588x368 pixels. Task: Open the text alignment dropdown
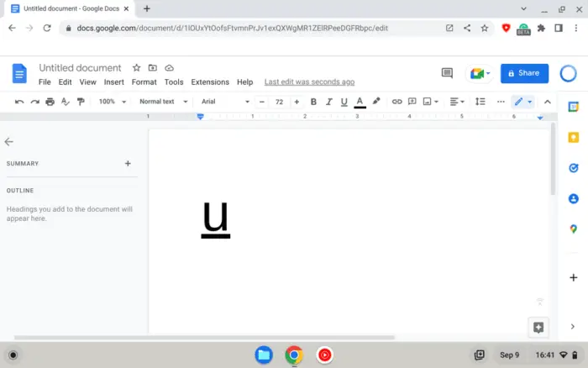point(457,102)
